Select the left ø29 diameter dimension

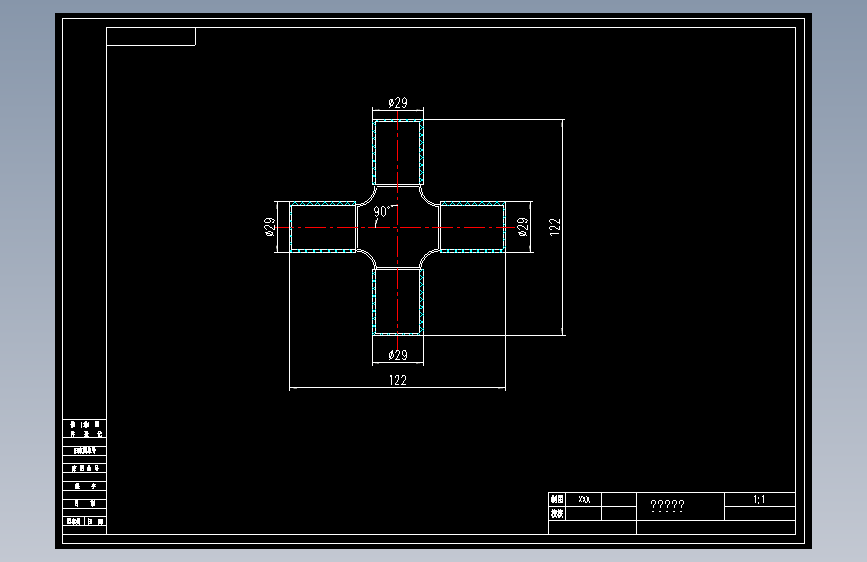pos(270,227)
